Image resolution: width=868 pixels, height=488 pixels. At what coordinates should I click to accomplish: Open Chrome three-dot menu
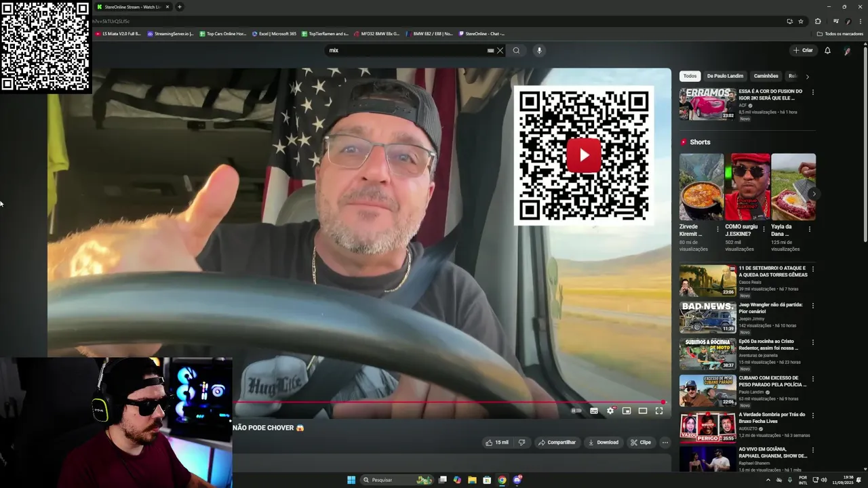(861, 21)
